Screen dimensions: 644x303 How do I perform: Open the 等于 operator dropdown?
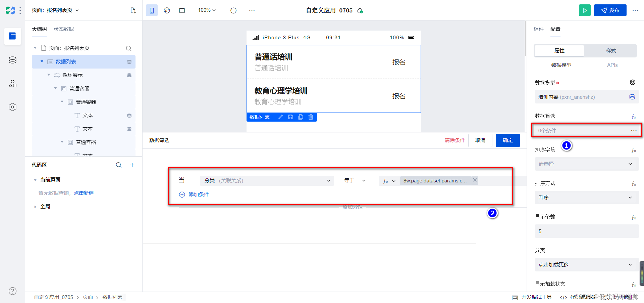tap(355, 181)
